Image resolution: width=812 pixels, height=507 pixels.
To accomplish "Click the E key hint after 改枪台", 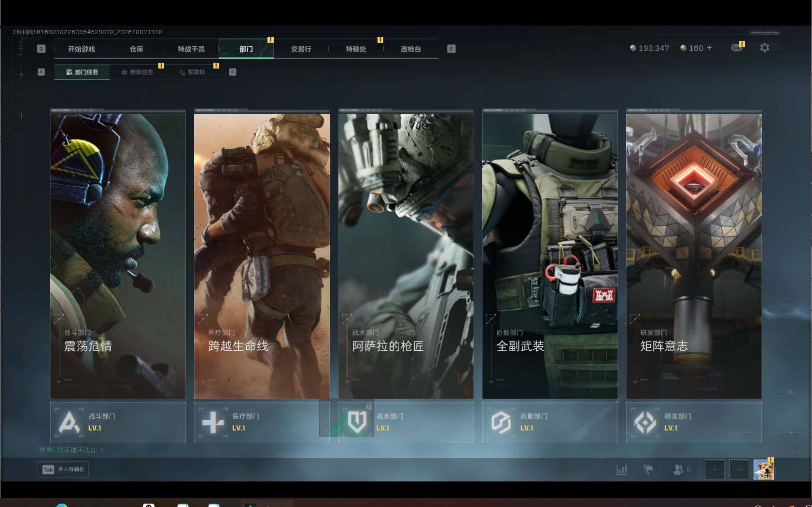I will coord(451,49).
